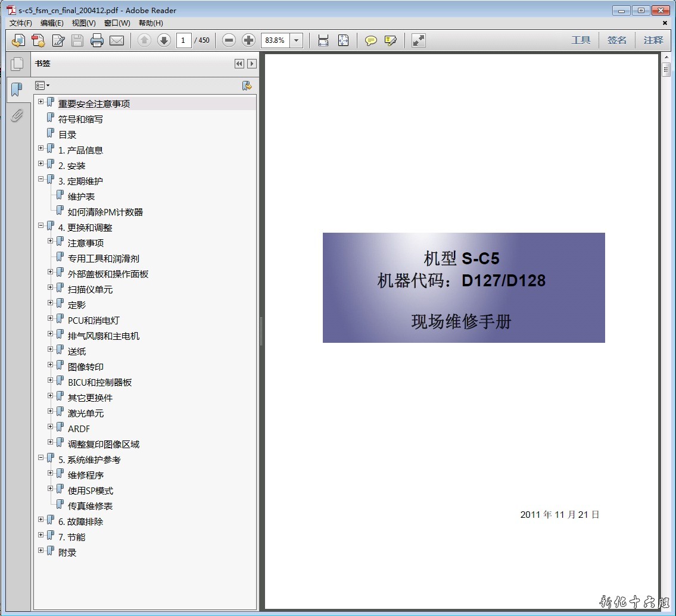
Task: Add a sticky note comment
Action: [x=371, y=40]
